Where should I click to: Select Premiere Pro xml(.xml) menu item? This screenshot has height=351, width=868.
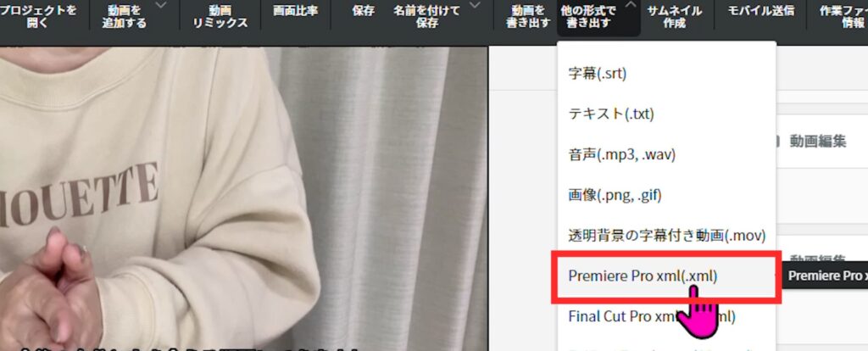tap(666, 276)
